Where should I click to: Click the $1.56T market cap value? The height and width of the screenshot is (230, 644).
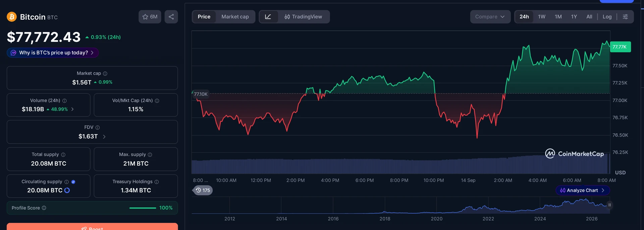(x=82, y=82)
